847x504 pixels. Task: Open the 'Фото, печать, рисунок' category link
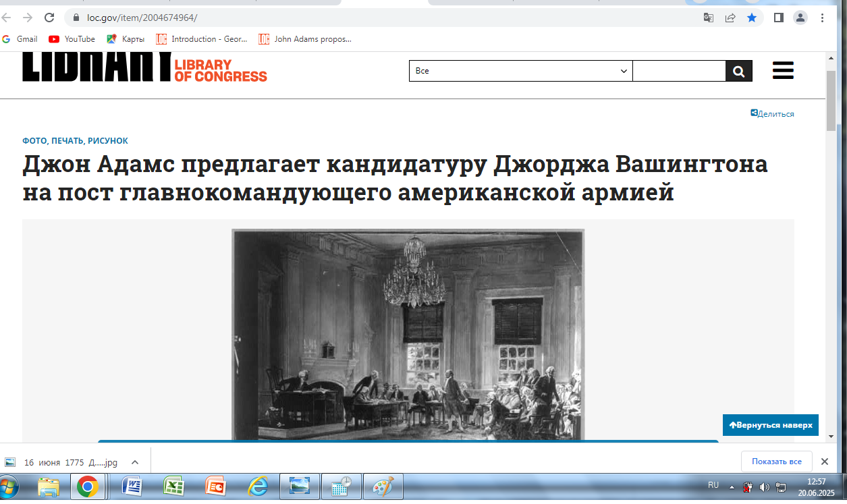75,141
